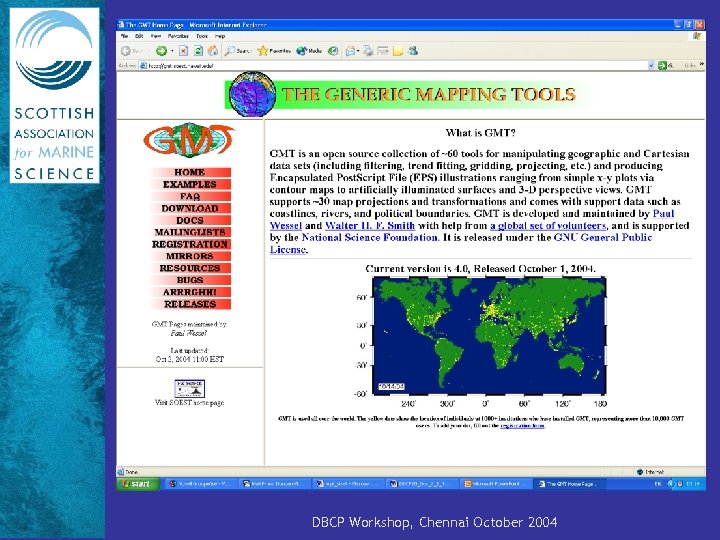This screenshot has height=540, width=720.
Task: Click the Print icon in the toolbar
Action: coord(368,51)
